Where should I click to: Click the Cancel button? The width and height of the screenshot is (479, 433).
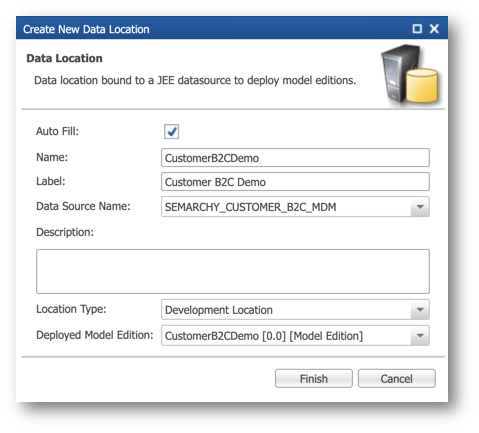[x=397, y=378]
